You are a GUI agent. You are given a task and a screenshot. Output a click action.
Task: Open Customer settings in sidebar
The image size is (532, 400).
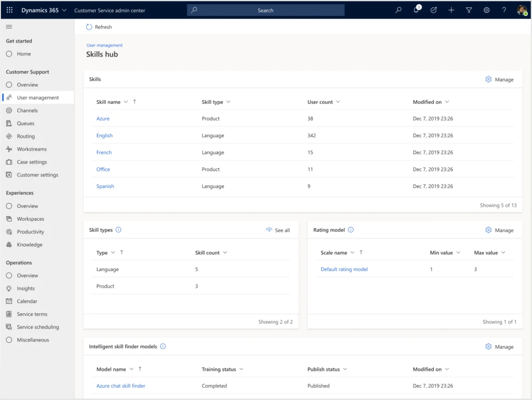[x=37, y=175]
